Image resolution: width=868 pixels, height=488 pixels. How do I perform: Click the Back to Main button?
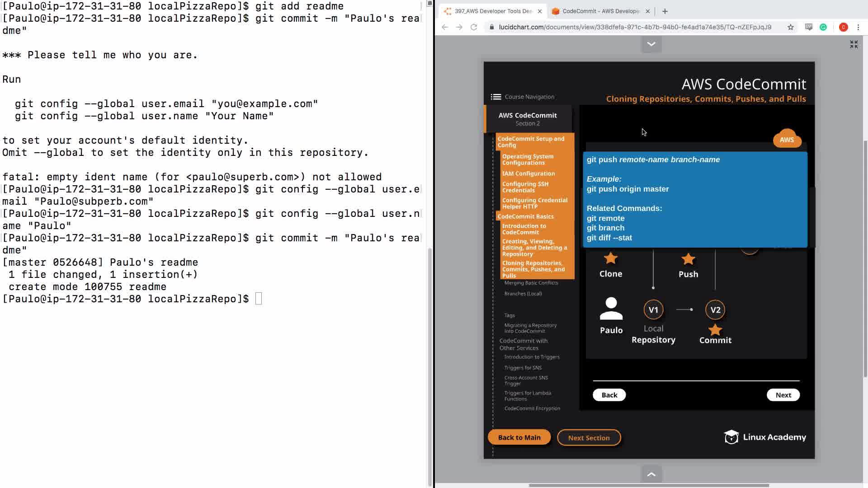pyautogui.click(x=519, y=437)
